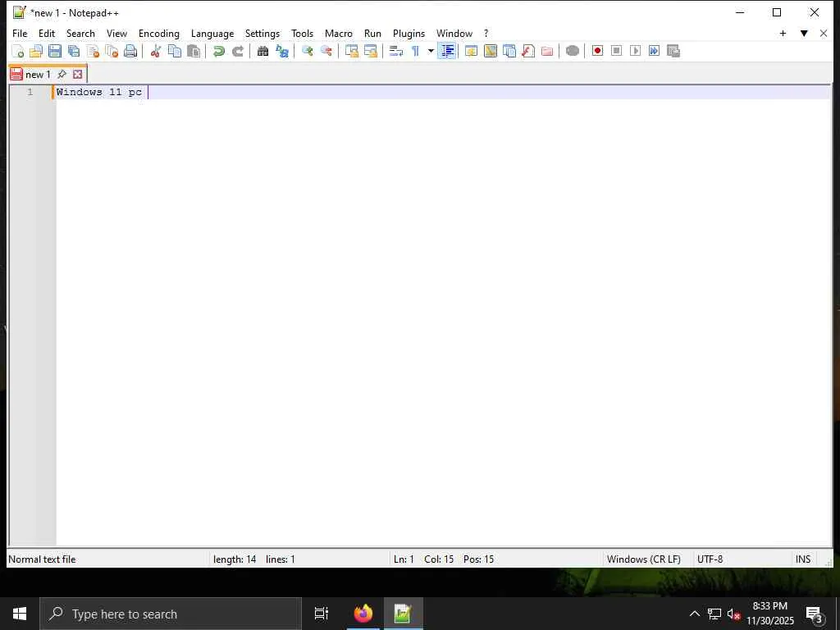
Task: Click the Windows Start button
Action: pos(20,614)
